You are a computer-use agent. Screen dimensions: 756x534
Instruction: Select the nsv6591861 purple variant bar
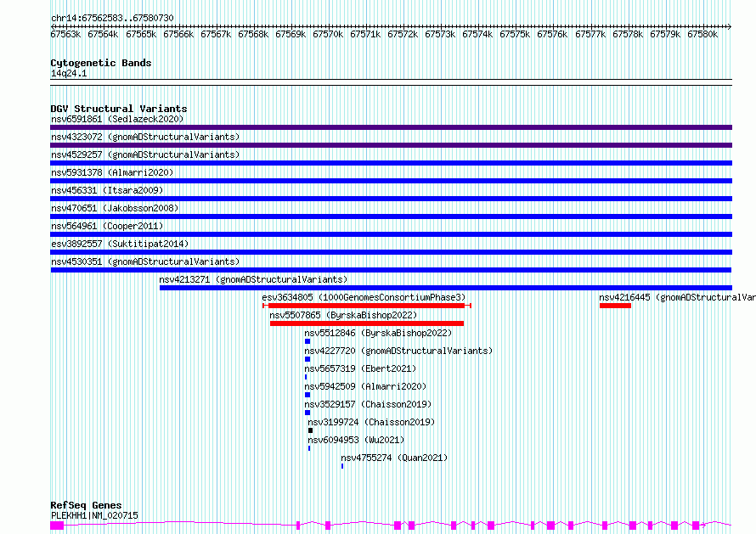point(391,127)
